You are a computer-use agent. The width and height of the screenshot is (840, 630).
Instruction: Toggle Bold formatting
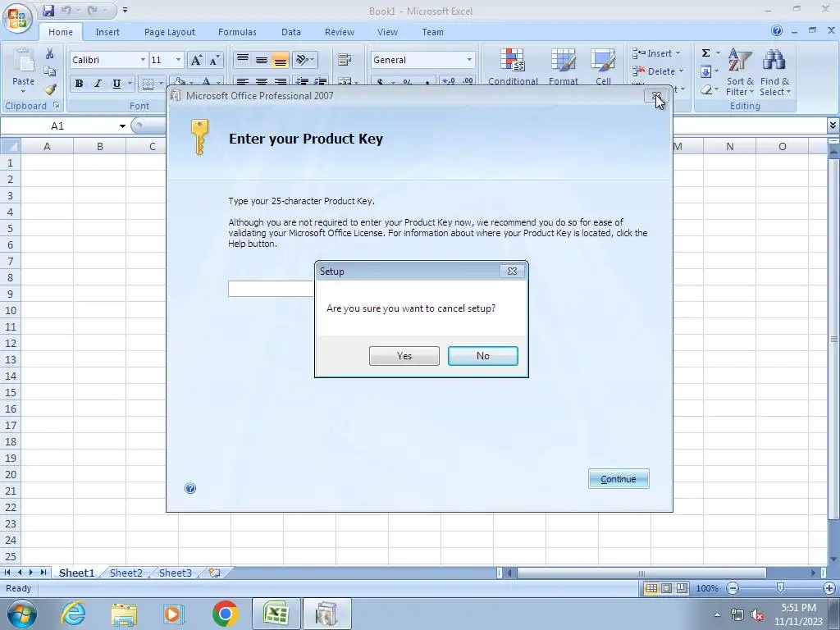pos(80,84)
